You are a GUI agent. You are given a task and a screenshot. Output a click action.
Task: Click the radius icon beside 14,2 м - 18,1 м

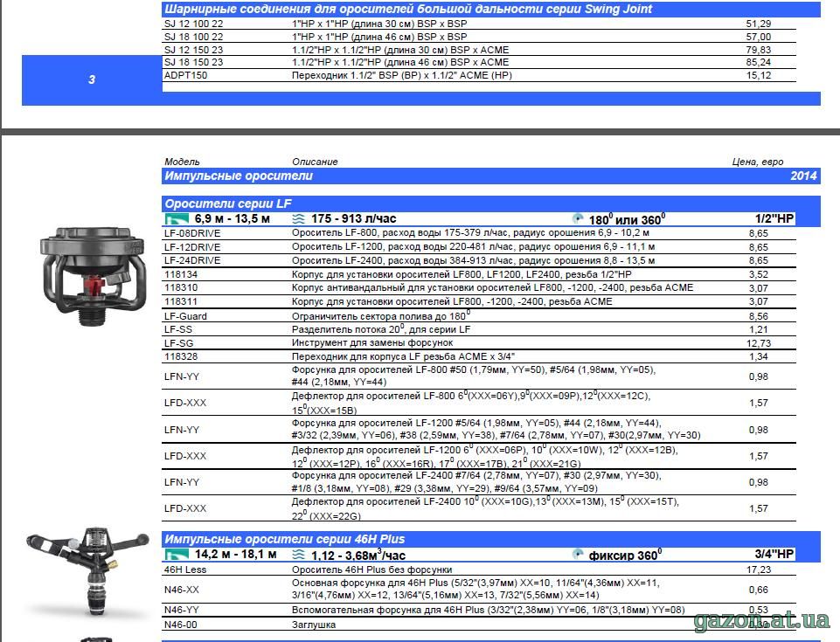coord(177,555)
